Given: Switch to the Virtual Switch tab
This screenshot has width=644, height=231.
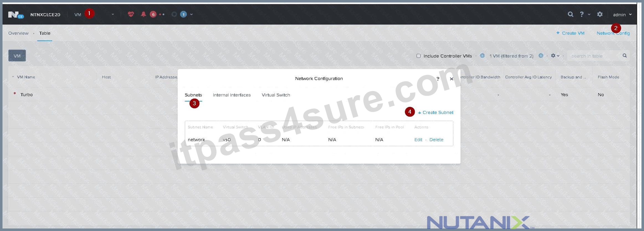Looking at the screenshot, I should coord(276,95).
